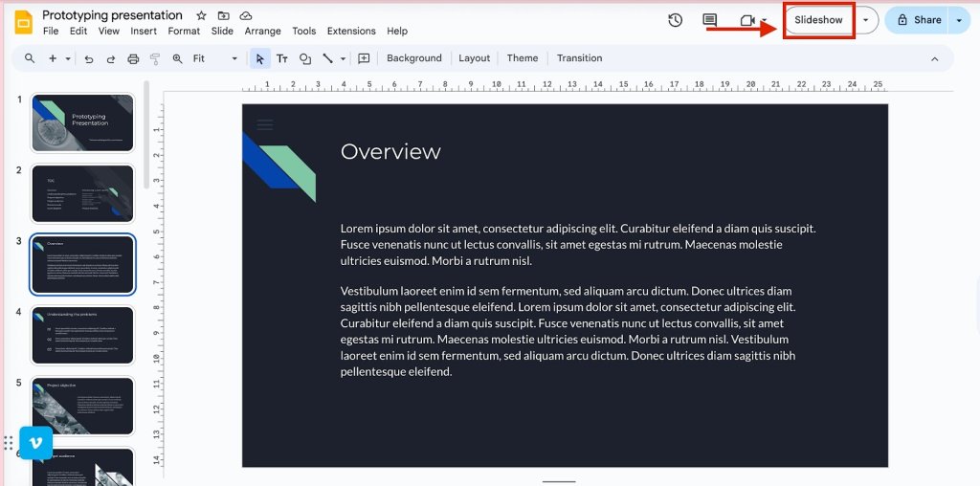
Task: Open new slide layout dropdown arrow
Action: (x=67, y=58)
